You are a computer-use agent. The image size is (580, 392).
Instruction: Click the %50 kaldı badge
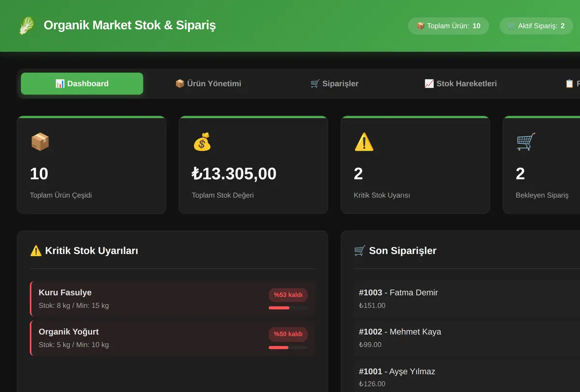(x=288, y=334)
